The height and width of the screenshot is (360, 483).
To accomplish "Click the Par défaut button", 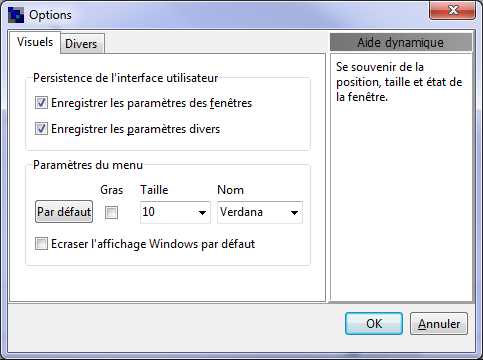I will [64, 212].
